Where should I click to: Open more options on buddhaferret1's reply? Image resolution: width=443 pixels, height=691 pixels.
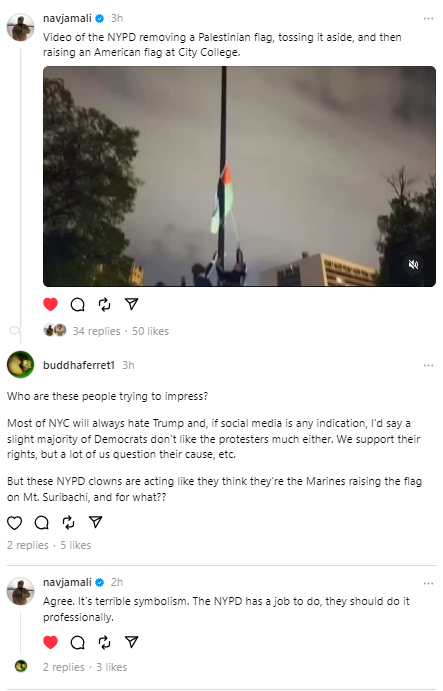click(x=428, y=365)
